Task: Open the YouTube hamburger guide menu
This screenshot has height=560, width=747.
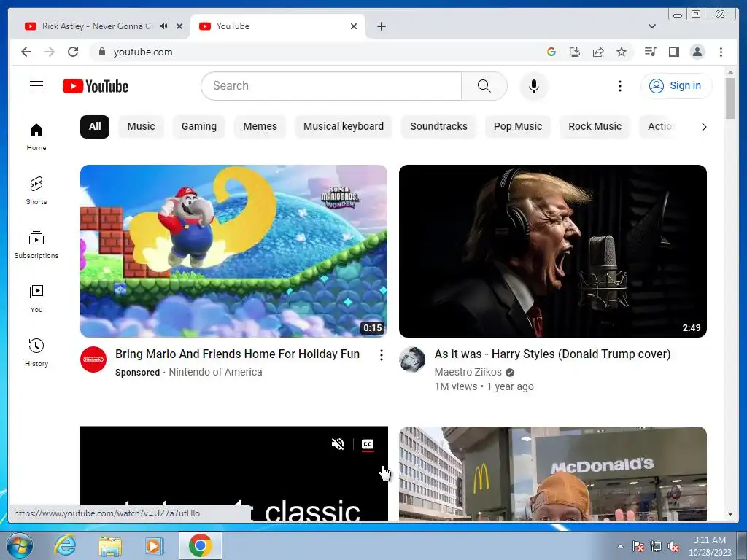Action: 36,86
